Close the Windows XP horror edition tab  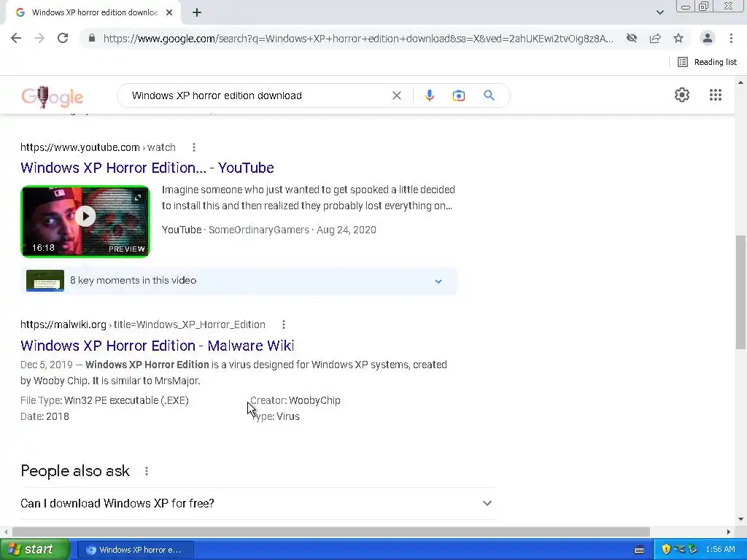(169, 12)
